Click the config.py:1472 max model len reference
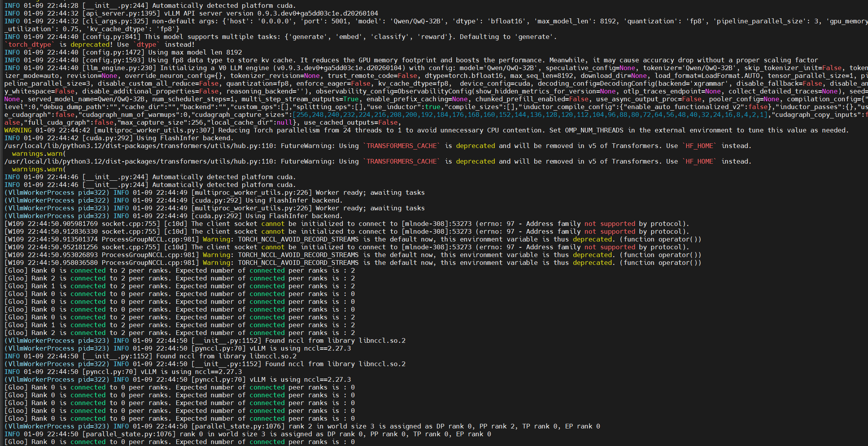The image size is (868, 446). tap(113, 52)
